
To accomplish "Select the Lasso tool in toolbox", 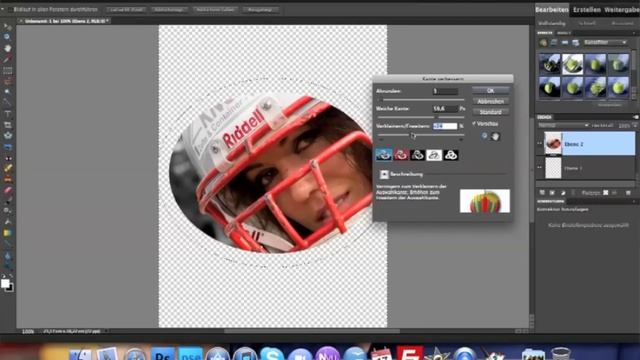I will pos(7,81).
